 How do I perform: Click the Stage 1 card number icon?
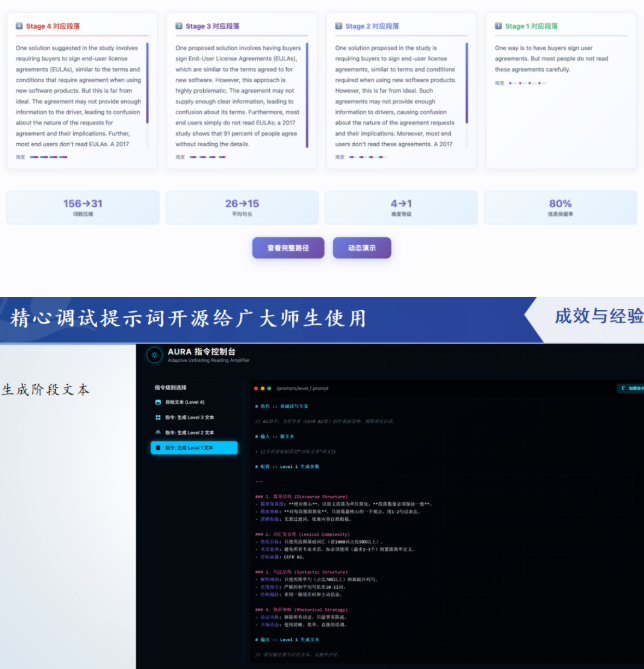[x=498, y=26]
